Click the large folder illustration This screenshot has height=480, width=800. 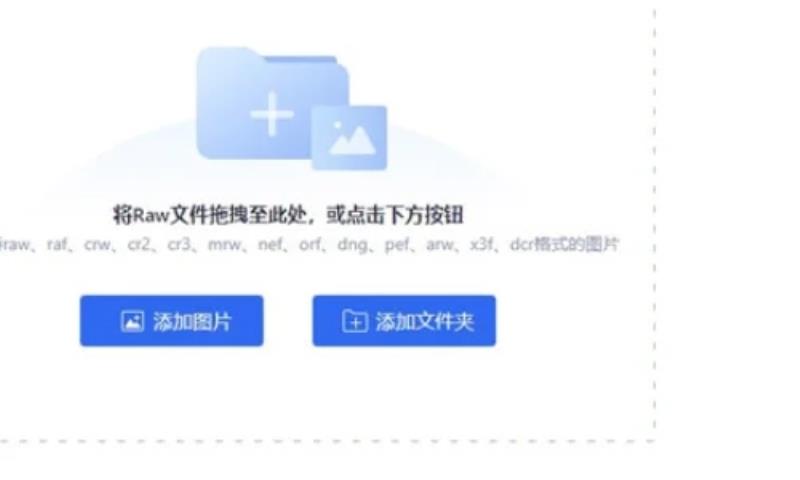point(273,104)
